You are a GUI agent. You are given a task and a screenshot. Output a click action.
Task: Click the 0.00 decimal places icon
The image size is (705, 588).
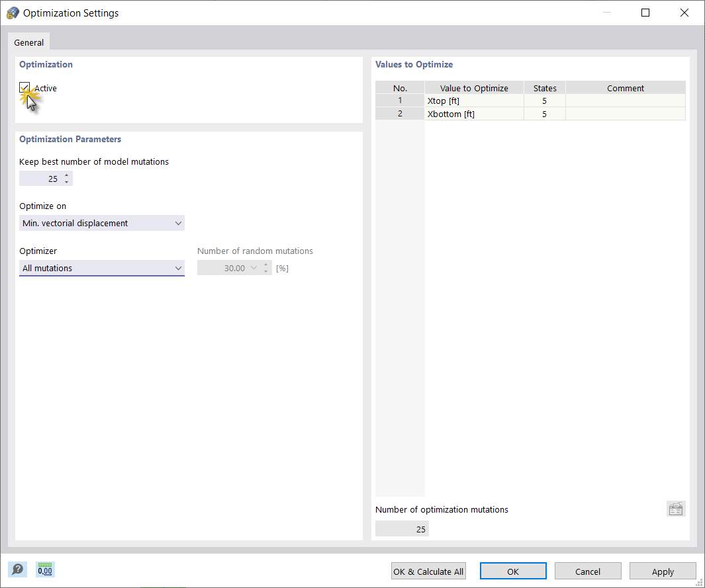click(x=44, y=569)
